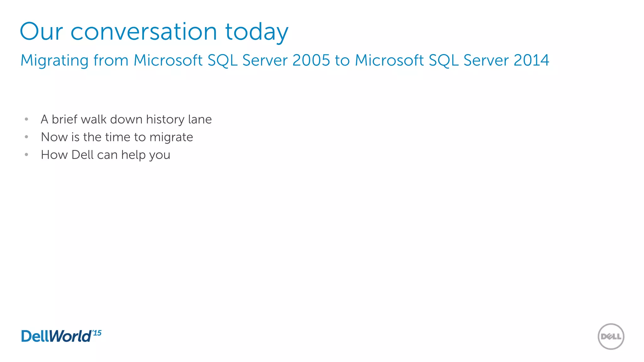Click the word 'today' in the title
The image size is (644, 362).
257,32
